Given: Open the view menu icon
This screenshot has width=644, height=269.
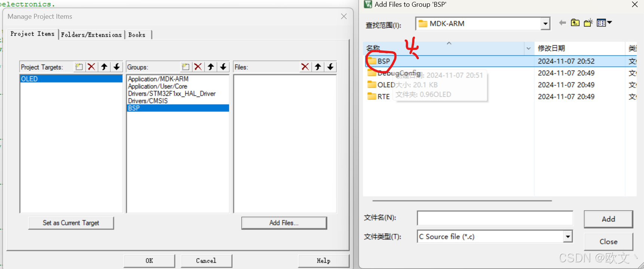Looking at the screenshot, I should point(604,23).
